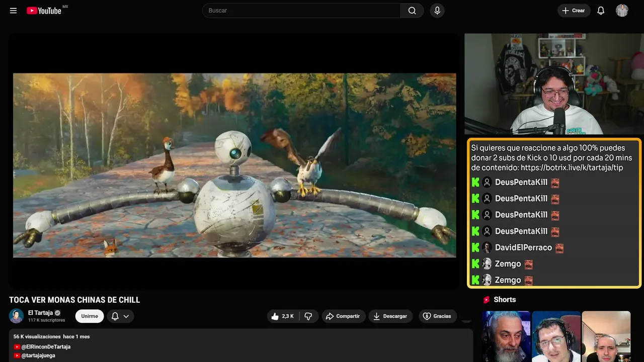Click the "TOCA VER MONAS CHINAS DE CHILL" title
Image resolution: width=644 pixels, height=362 pixels.
tap(74, 300)
